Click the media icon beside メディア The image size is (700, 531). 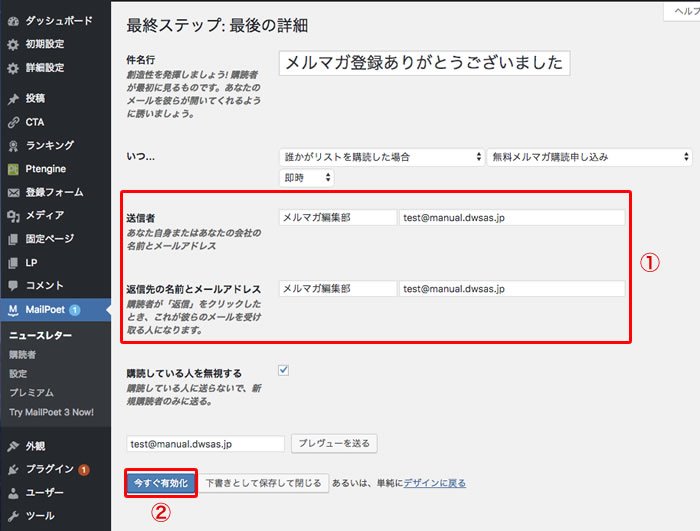13,215
